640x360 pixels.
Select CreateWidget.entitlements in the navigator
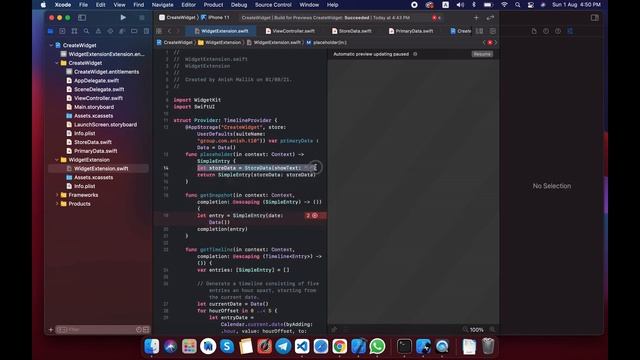coord(102,72)
